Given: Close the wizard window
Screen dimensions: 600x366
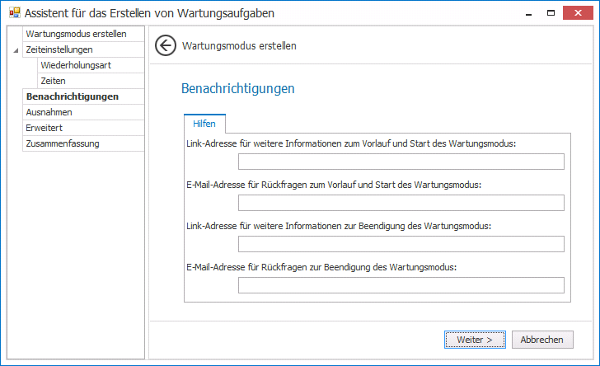Looking at the screenshot, I should (578, 13).
